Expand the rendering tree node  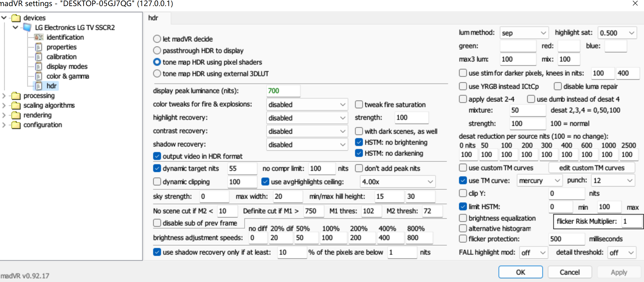pyautogui.click(x=4, y=115)
